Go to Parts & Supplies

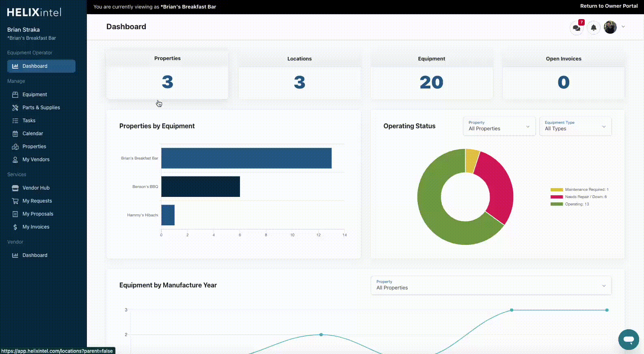click(41, 108)
